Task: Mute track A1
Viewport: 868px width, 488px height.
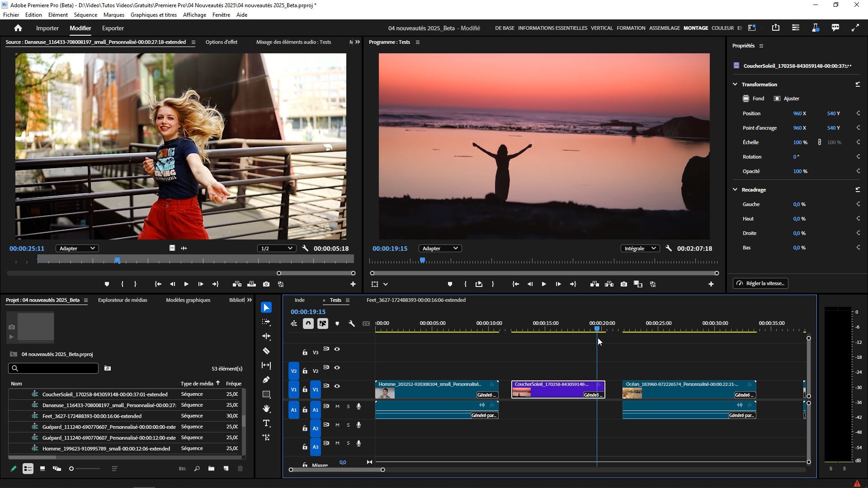Action: coord(337,407)
